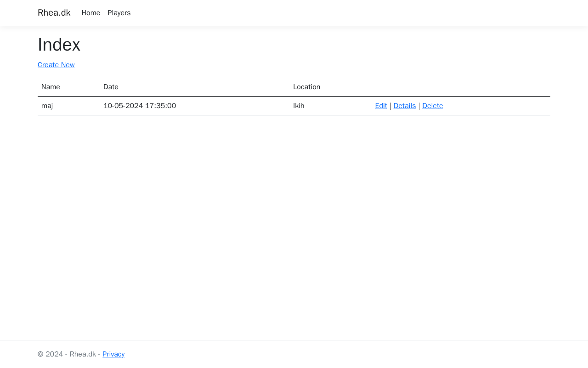Go to the Home nav item

pos(90,13)
